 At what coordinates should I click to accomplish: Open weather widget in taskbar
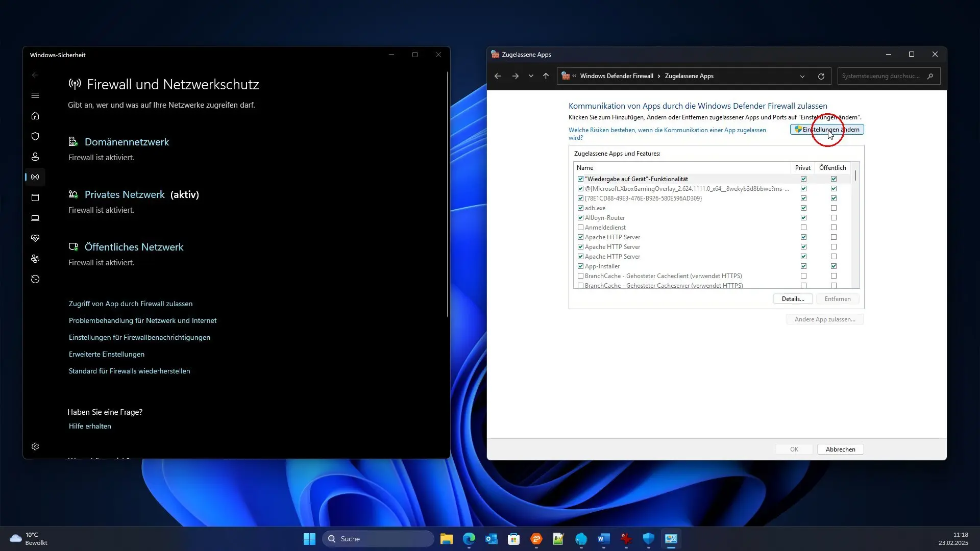pyautogui.click(x=29, y=539)
